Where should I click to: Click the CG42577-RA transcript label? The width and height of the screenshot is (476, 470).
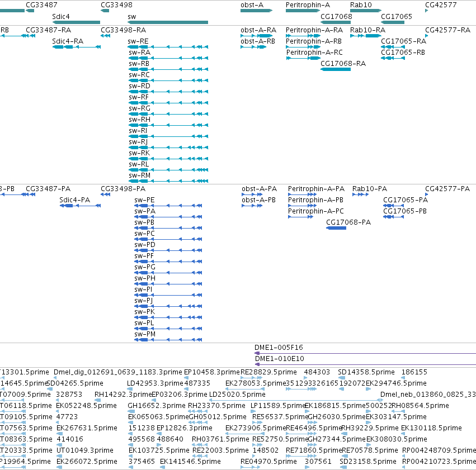448,30
